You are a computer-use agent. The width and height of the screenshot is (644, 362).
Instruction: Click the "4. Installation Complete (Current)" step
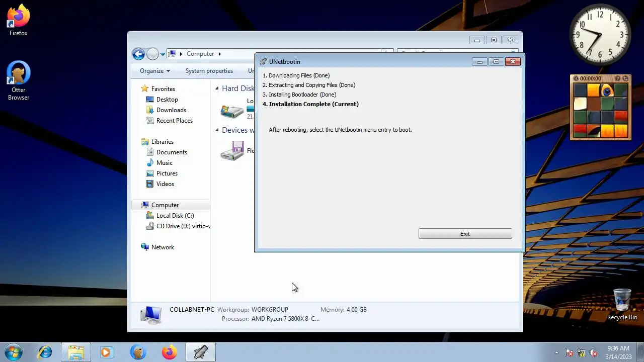click(x=310, y=104)
